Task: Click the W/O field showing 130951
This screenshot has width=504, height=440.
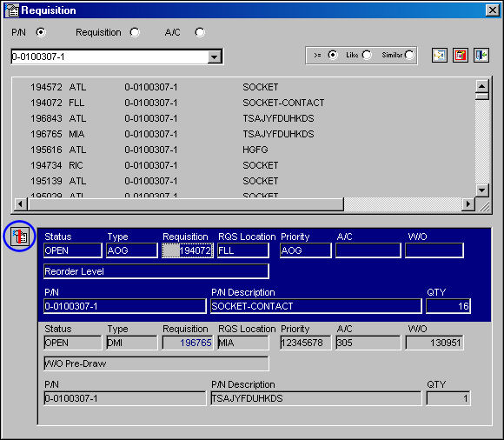Action: point(434,343)
